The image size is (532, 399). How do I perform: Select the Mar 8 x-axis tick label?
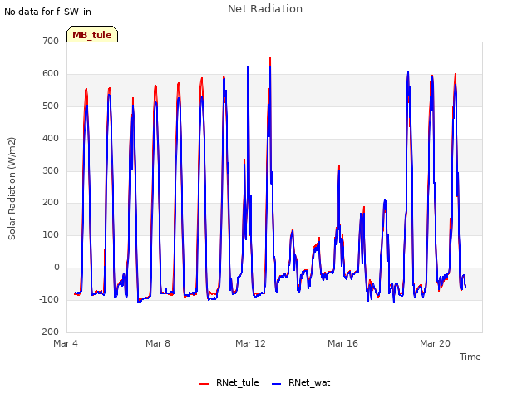coord(158,343)
